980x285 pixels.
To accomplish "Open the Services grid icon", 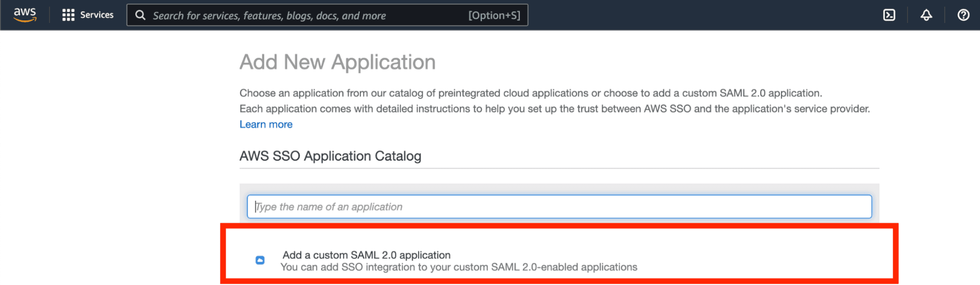I will pos(68,15).
